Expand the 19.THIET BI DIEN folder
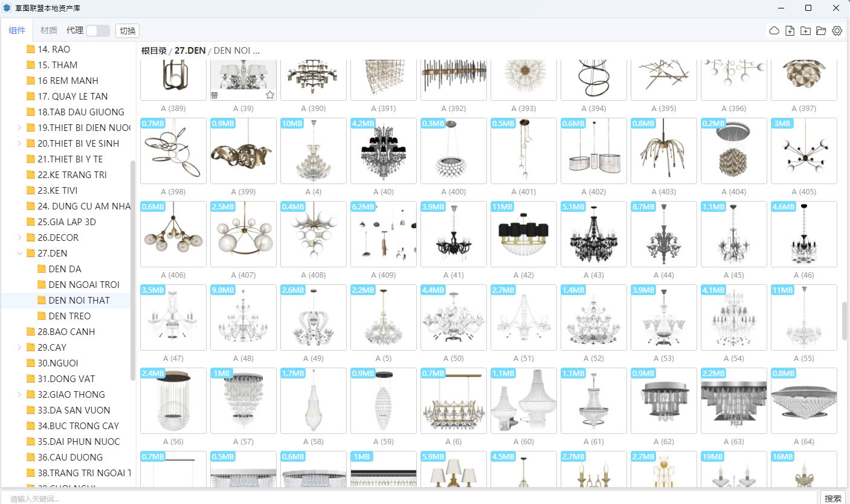The width and height of the screenshot is (850, 504). pyautogui.click(x=19, y=128)
